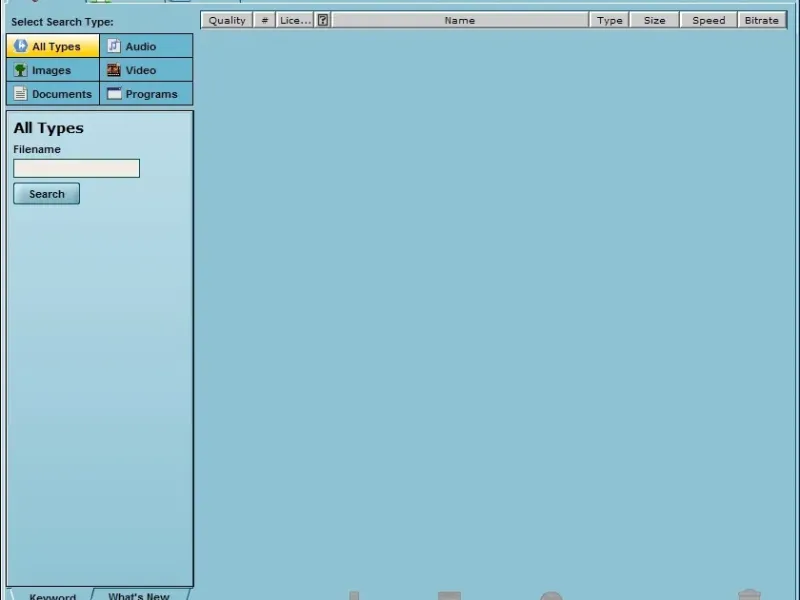Choose the Audio search type
The height and width of the screenshot is (600, 800).
(x=146, y=46)
